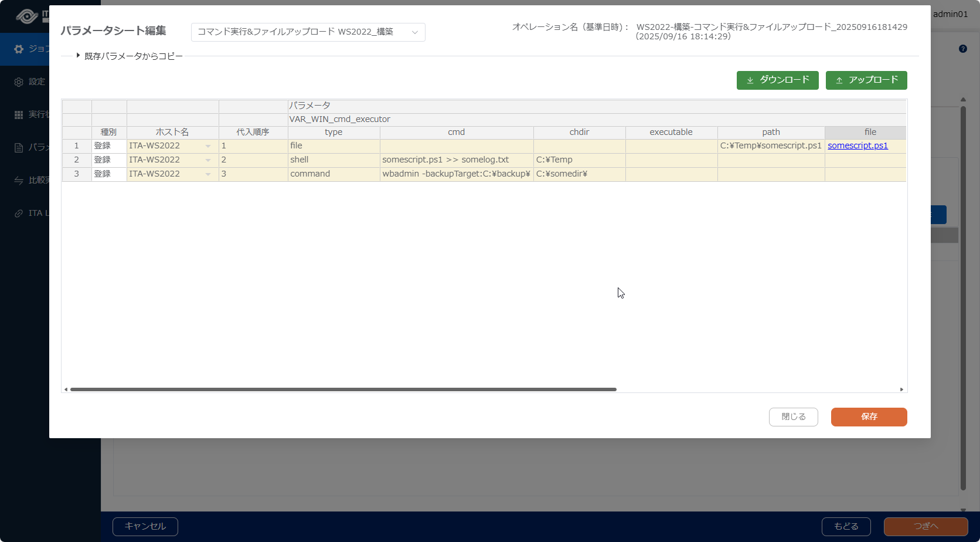Open the somescript.ps1 file link
The width and height of the screenshot is (980, 542).
(857, 145)
